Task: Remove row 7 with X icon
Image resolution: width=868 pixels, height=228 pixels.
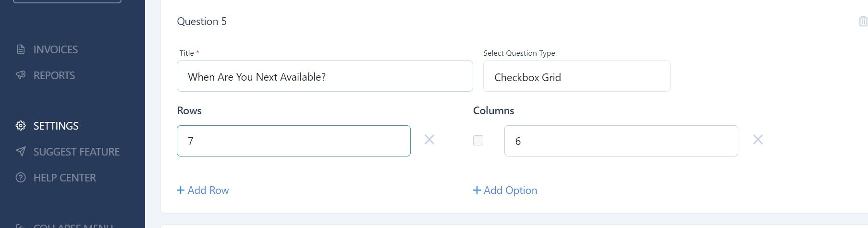Action: pos(429,140)
